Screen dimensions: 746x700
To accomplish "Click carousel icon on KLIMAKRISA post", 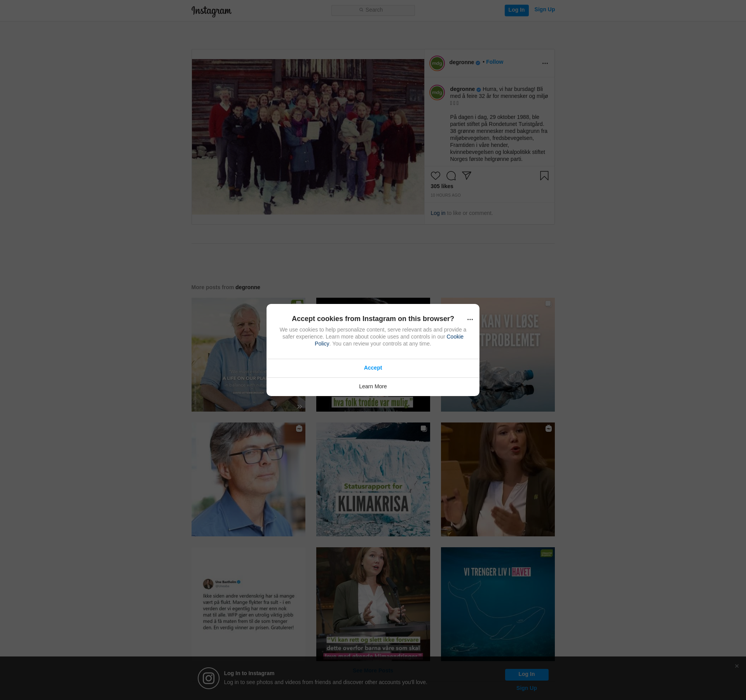I will pyautogui.click(x=424, y=429).
